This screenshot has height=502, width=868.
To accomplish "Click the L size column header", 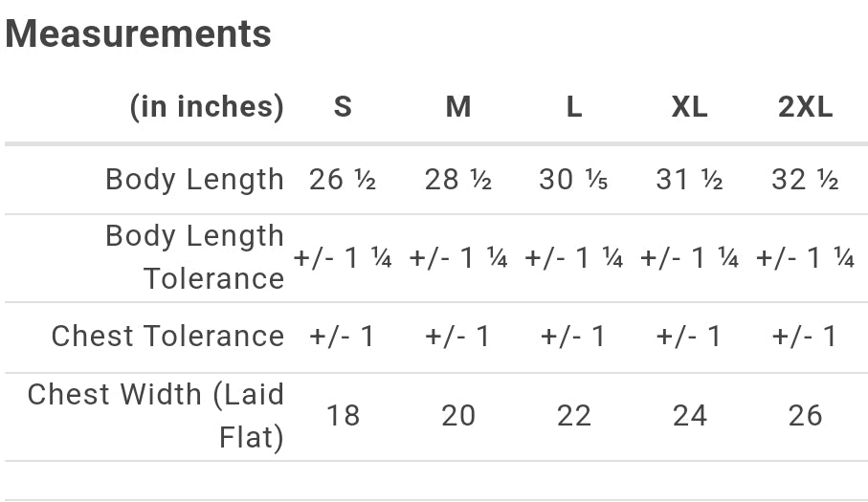I will [x=573, y=107].
